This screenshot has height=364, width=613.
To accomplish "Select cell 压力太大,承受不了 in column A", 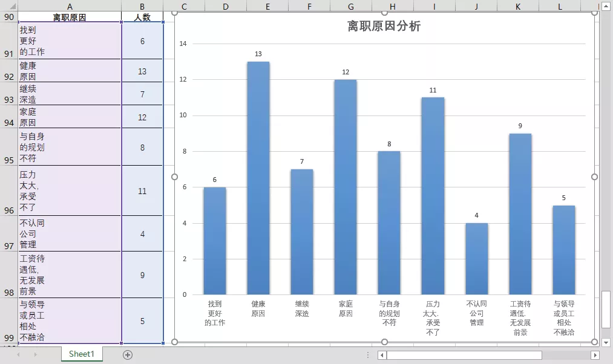I will pyautogui.click(x=70, y=190).
